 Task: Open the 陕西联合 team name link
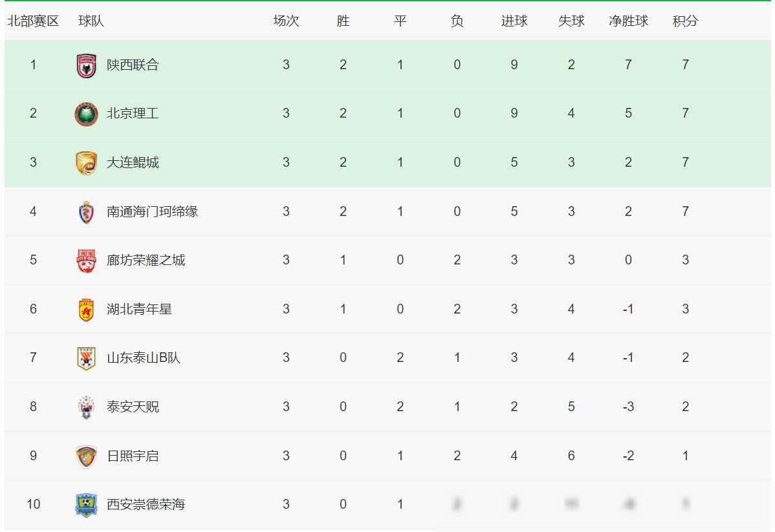(133, 65)
